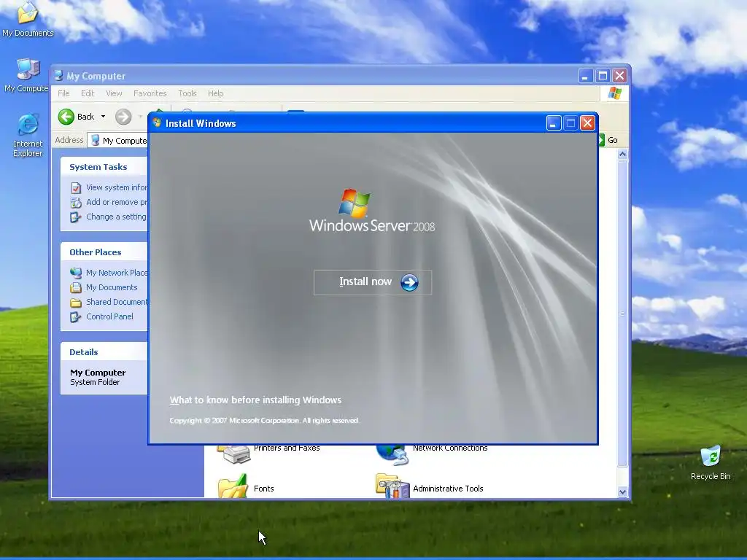Expand the Forward history dropdown arrow
This screenshot has width=747, height=560.
140,117
